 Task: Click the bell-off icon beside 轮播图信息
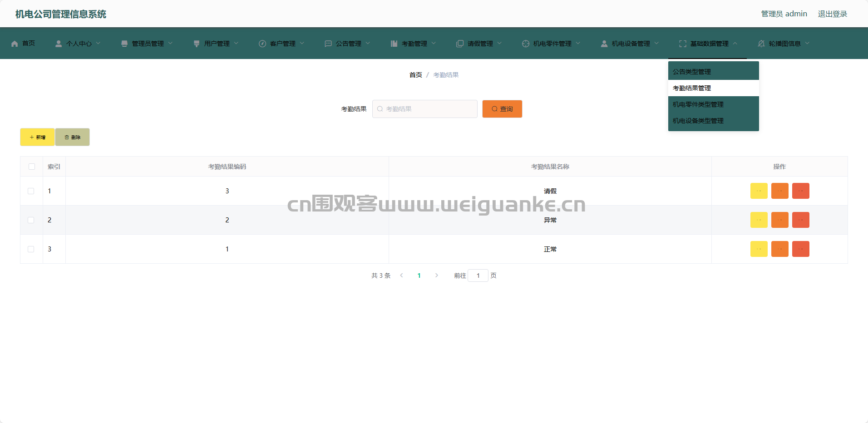[x=761, y=44]
